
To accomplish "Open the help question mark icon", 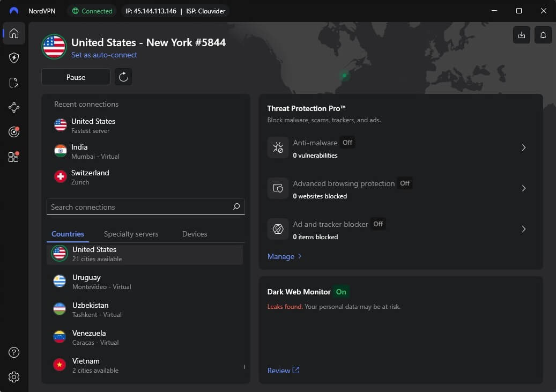I will pyautogui.click(x=13, y=352).
